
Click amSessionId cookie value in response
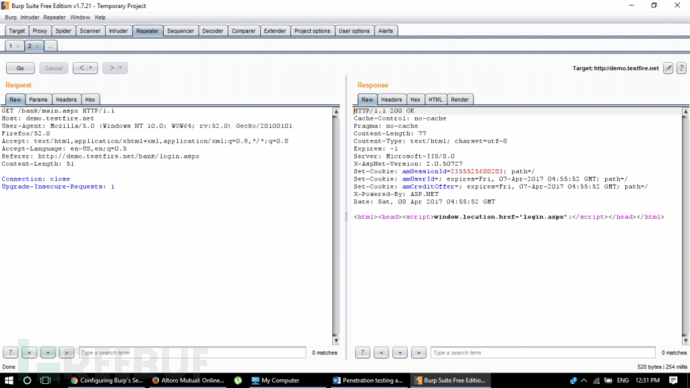(x=476, y=171)
